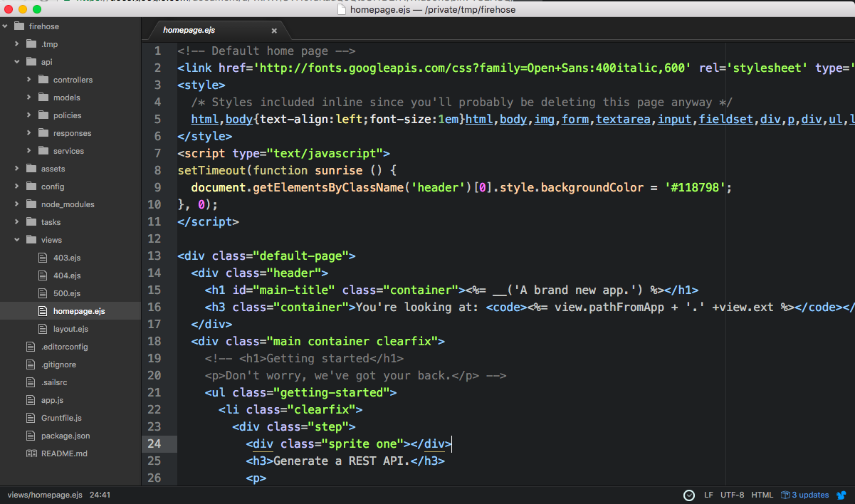
Task: Click the app.js file icon
Action: click(31, 400)
